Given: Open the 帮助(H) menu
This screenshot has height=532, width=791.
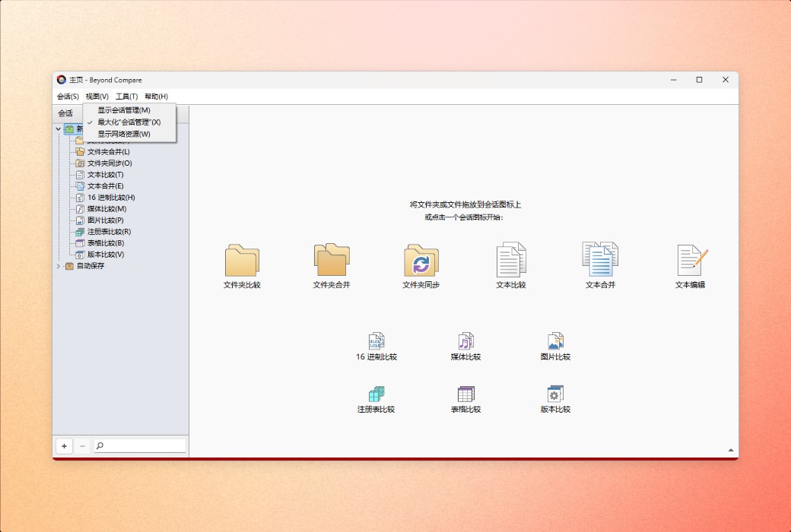Looking at the screenshot, I should (157, 97).
